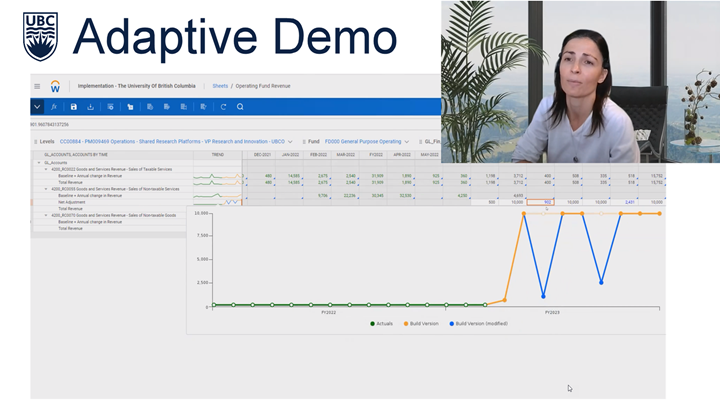Click the UBC crest logo
The image size is (720, 405).
40,37
